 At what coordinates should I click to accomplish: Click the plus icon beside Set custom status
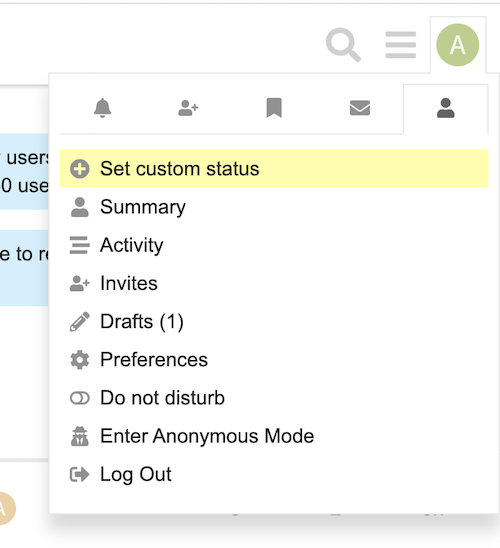[x=80, y=169]
